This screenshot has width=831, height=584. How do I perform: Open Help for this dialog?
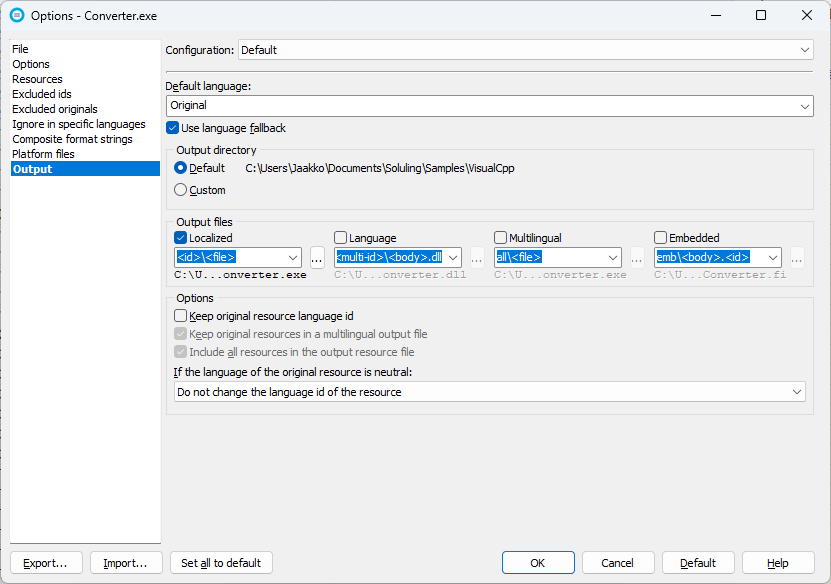coord(778,563)
